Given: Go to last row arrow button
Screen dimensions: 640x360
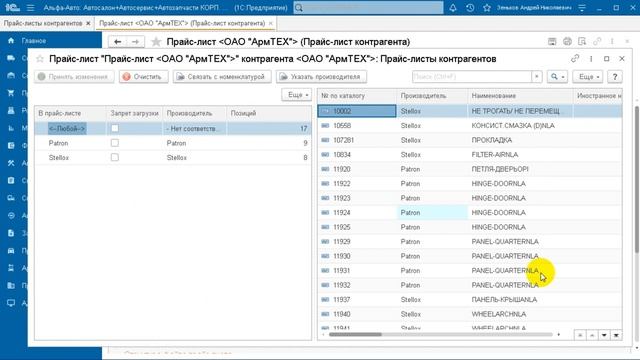Looking at the screenshot, I should (x=616, y=335).
